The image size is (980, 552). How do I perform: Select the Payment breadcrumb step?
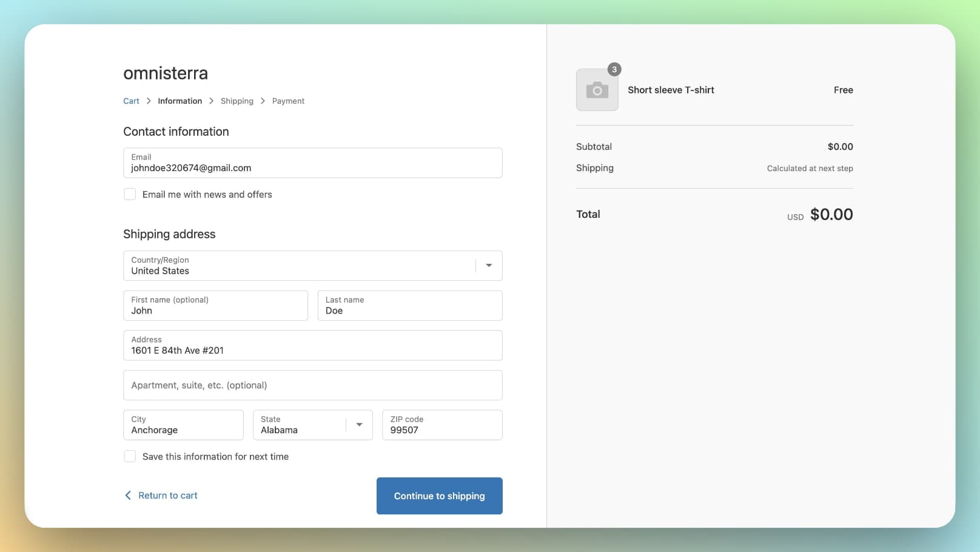[288, 101]
